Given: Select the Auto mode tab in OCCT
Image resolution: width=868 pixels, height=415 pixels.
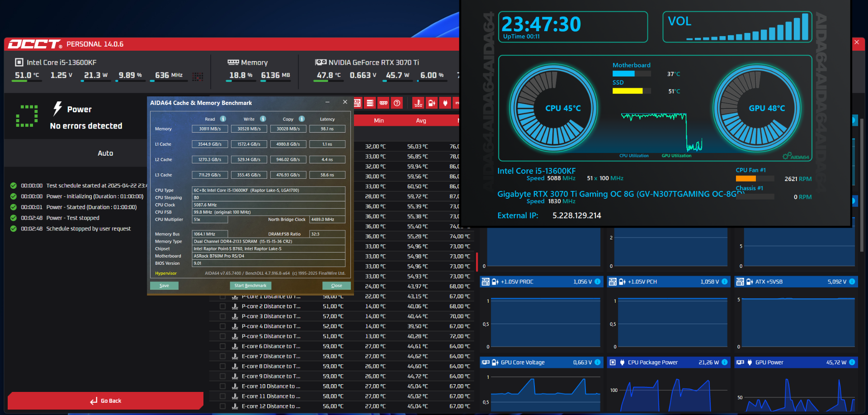Looking at the screenshot, I should tap(105, 153).
